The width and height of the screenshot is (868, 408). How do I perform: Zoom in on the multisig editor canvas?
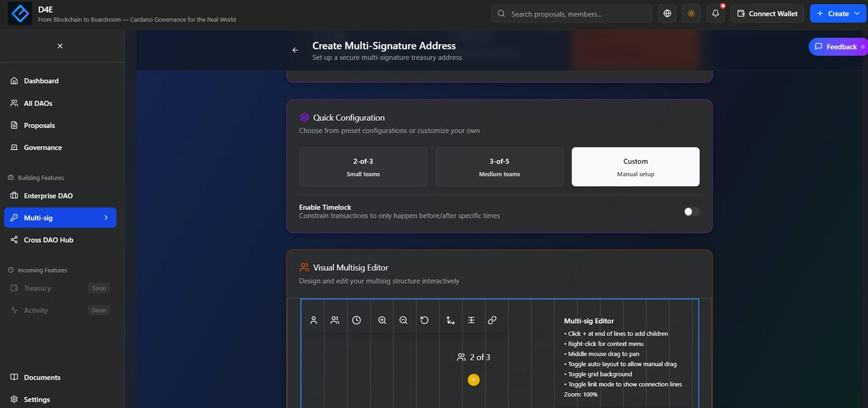click(x=382, y=320)
